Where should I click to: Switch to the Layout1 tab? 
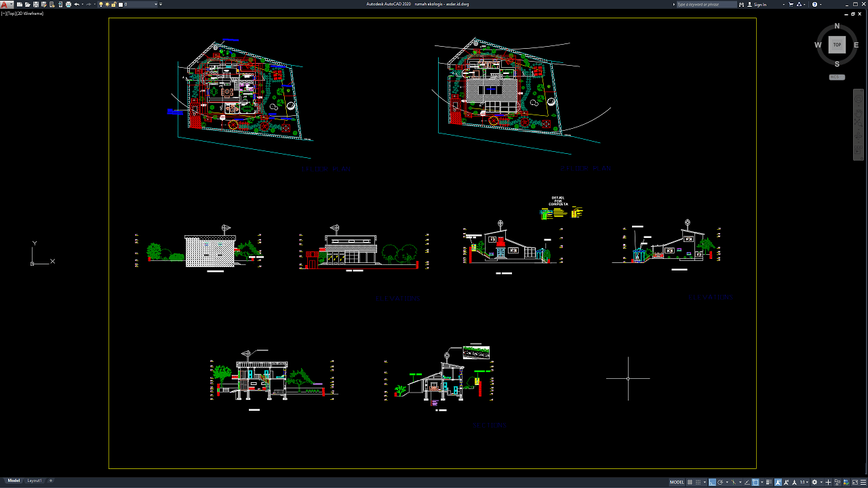pyautogui.click(x=34, y=481)
